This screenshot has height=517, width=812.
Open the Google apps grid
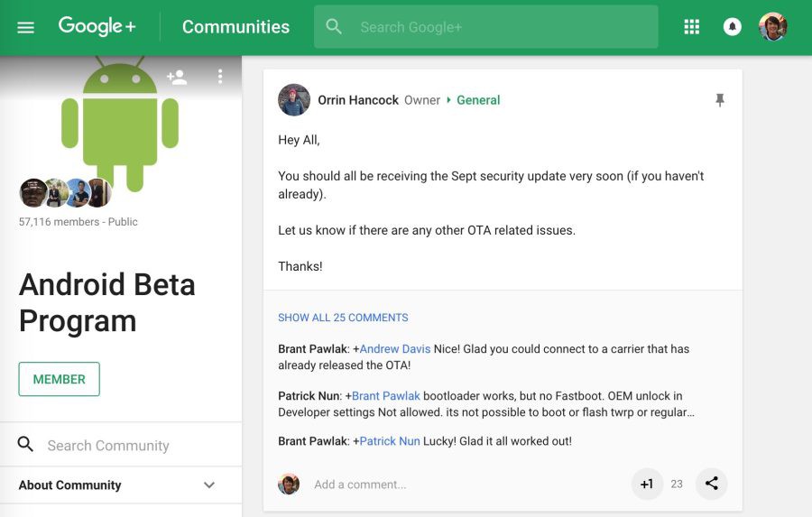click(x=691, y=27)
